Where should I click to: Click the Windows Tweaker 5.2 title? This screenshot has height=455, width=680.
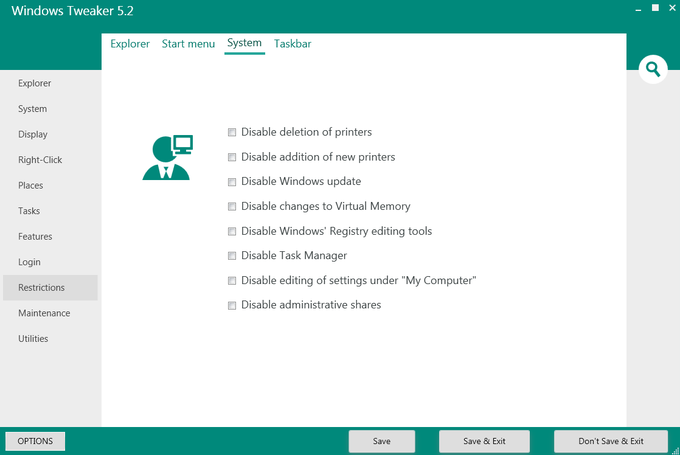point(72,11)
